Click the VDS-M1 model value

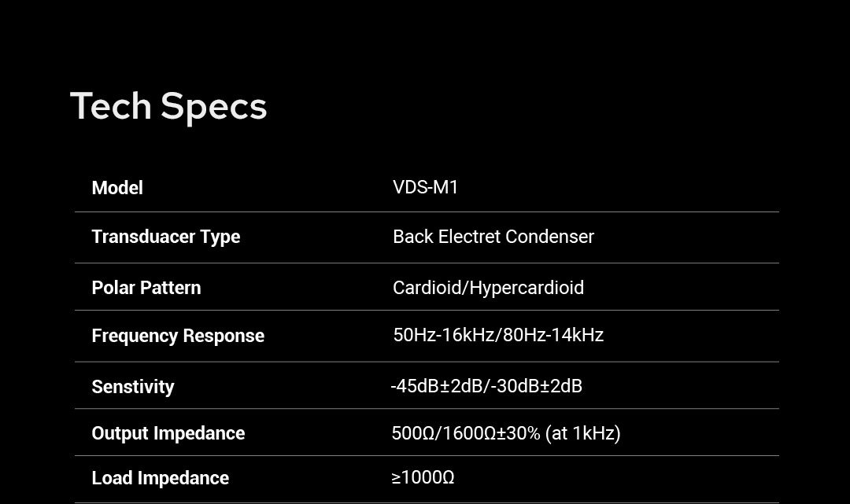[425, 187]
